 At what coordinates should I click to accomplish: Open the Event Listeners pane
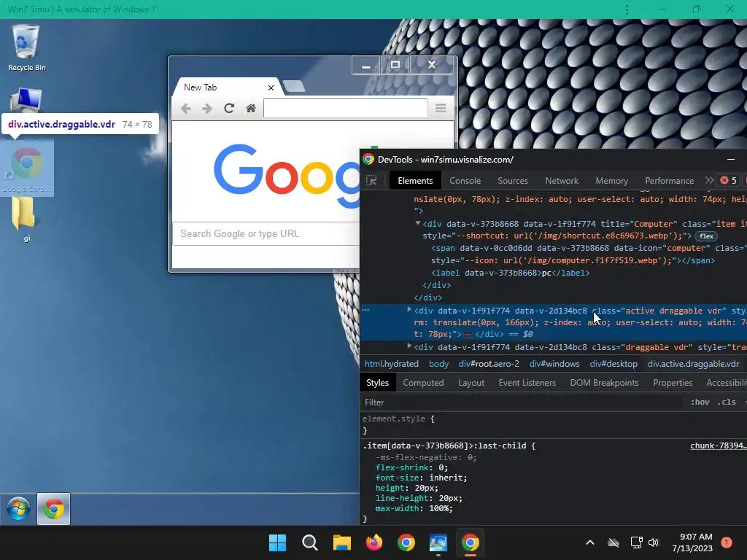tap(527, 383)
